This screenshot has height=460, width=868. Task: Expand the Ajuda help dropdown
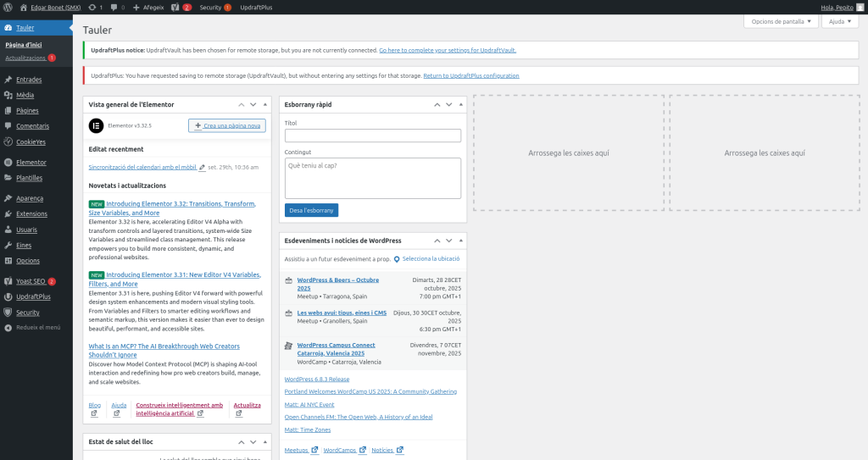tap(839, 21)
